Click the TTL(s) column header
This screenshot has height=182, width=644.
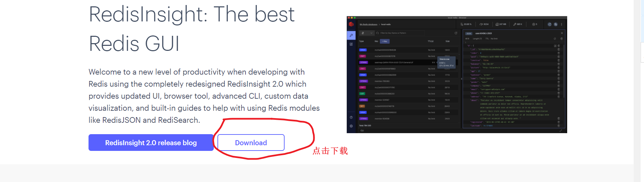pos(431,41)
